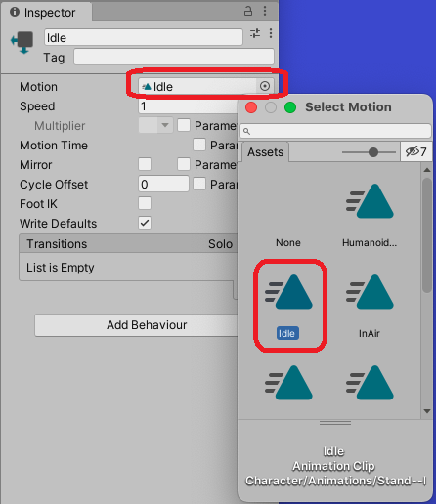Open the Multiplier parameter dropdown
Image resolution: width=436 pixels, height=504 pixels.
tap(155, 125)
